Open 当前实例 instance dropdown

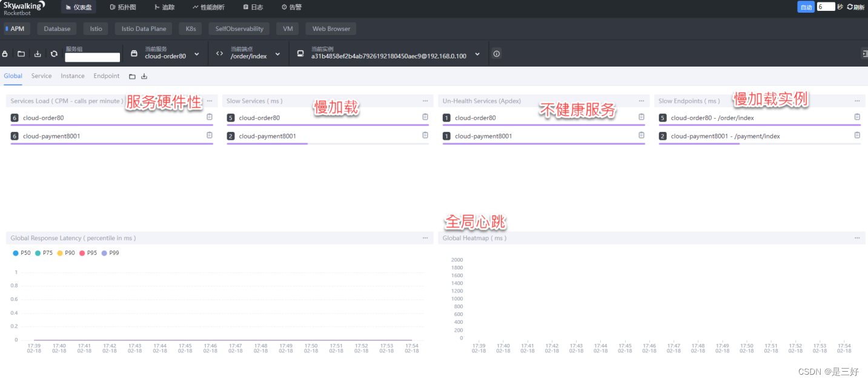pos(388,53)
